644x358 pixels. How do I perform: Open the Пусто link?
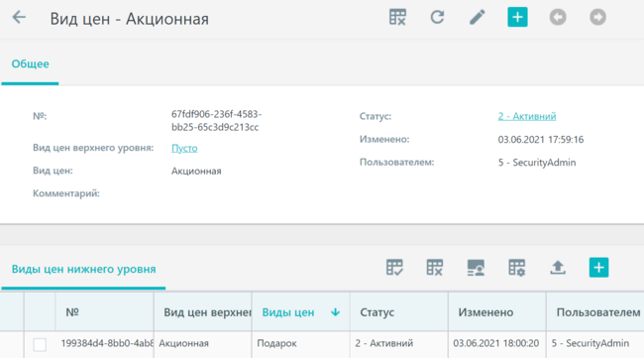(x=184, y=148)
